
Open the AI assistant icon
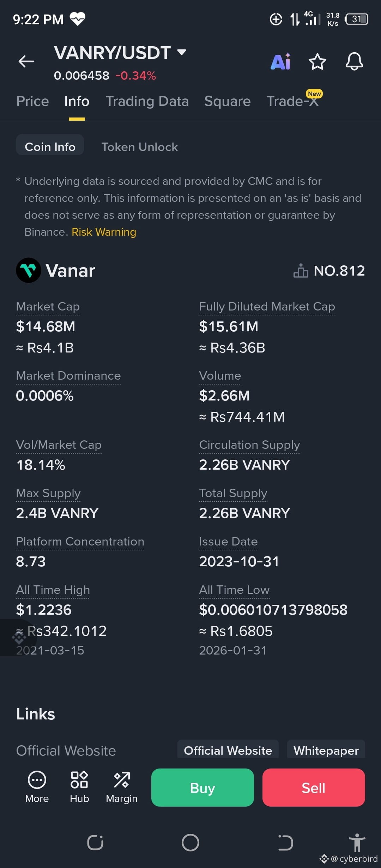click(280, 62)
